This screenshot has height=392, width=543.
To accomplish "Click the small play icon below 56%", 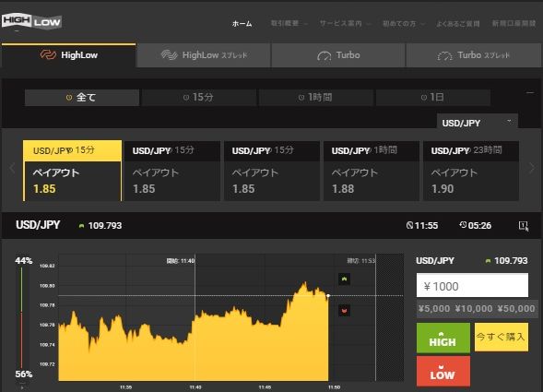I will [x=22, y=386].
